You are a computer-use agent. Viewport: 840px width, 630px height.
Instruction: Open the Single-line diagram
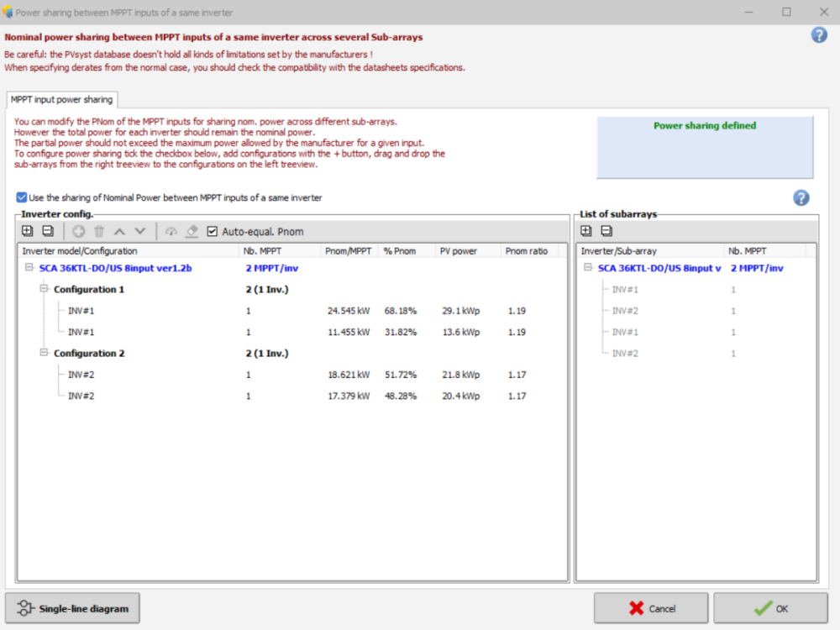[73, 608]
